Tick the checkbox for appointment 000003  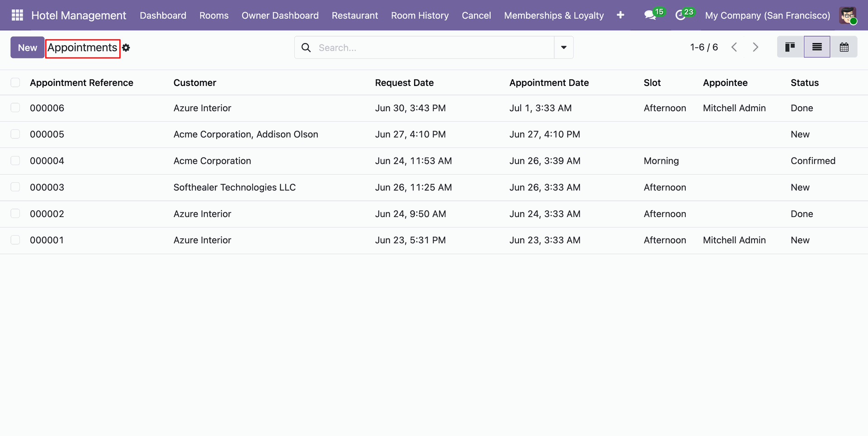point(15,187)
